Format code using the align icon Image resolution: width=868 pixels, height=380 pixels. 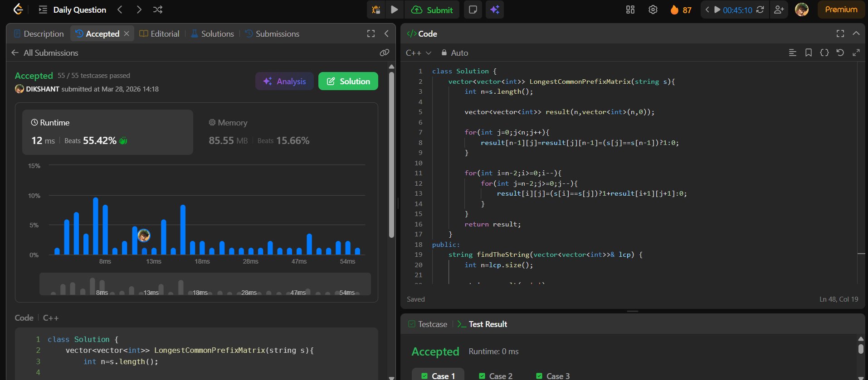[792, 53]
